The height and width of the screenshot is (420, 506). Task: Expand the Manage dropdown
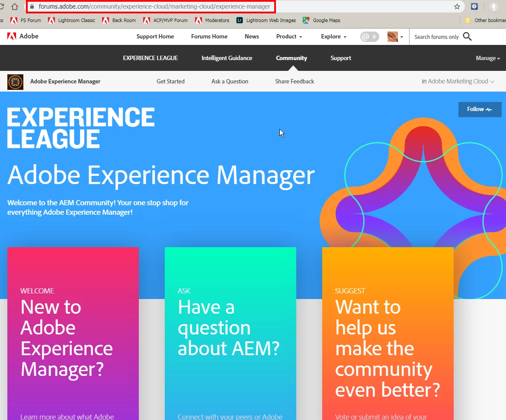(x=487, y=58)
